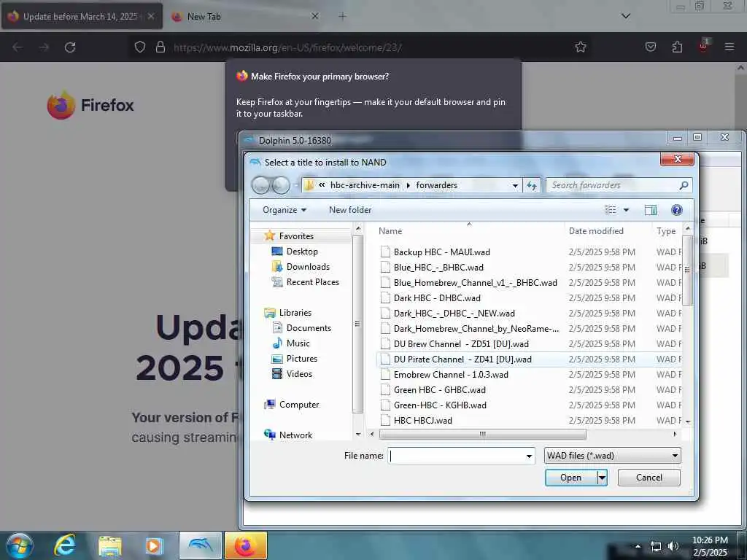This screenshot has height=560, width=747.
Task: Click the Open button
Action: pos(570,478)
